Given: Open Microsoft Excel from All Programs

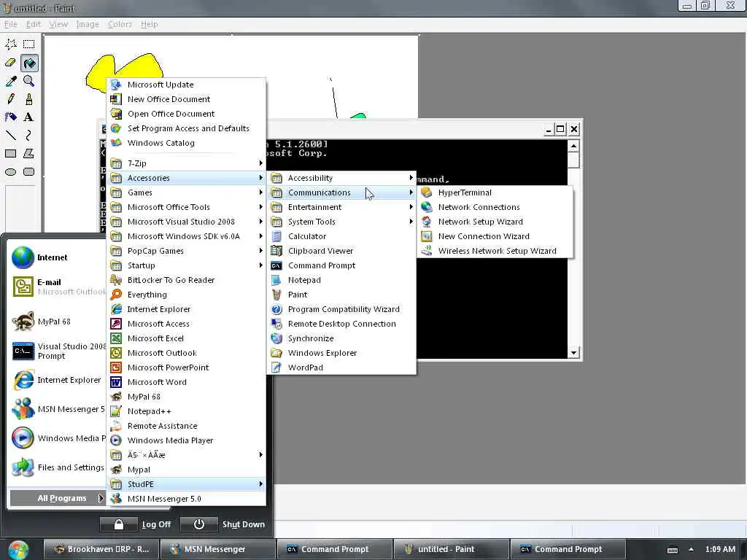Looking at the screenshot, I should [x=186, y=338].
